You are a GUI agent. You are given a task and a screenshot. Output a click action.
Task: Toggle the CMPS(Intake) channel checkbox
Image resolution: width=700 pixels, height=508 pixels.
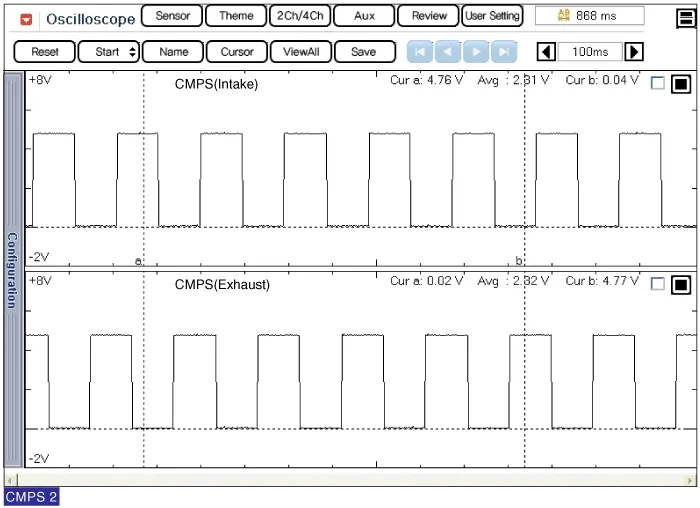coord(657,84)
